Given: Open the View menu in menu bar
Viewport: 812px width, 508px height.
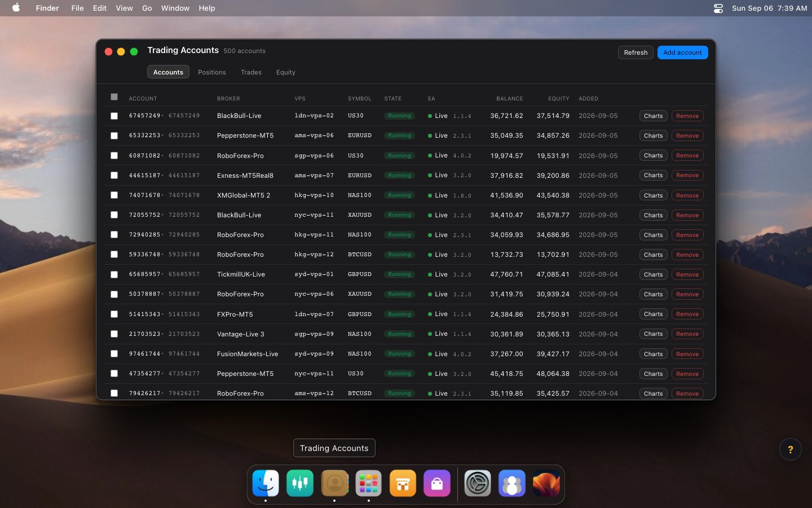Looking at the screenshot, I should [124, 8].
